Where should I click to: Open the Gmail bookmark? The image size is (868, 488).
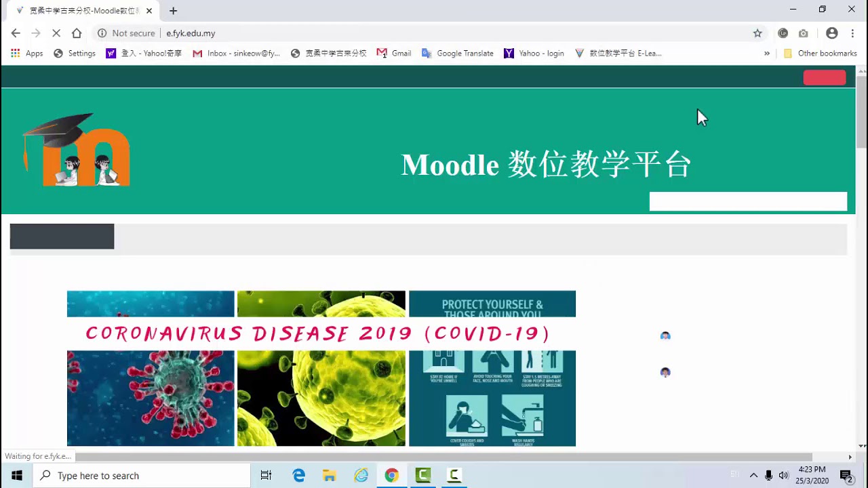tap(394, 53)
